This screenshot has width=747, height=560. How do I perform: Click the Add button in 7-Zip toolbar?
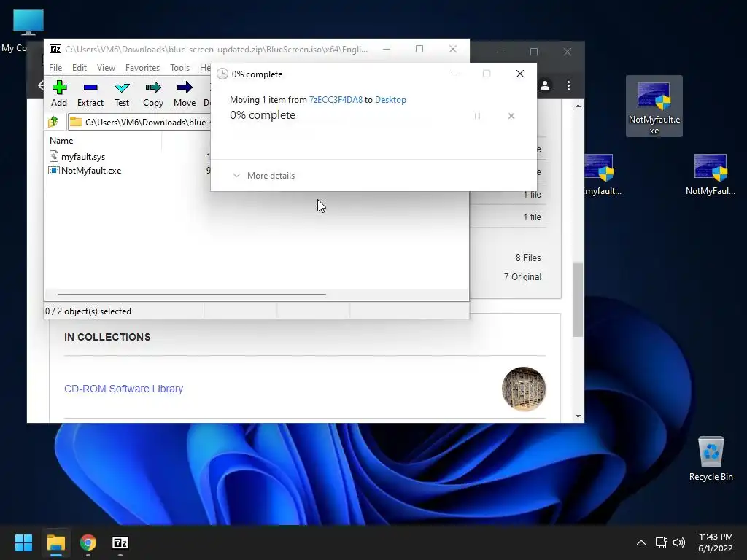pyautogui.click(x=59, y=94)
